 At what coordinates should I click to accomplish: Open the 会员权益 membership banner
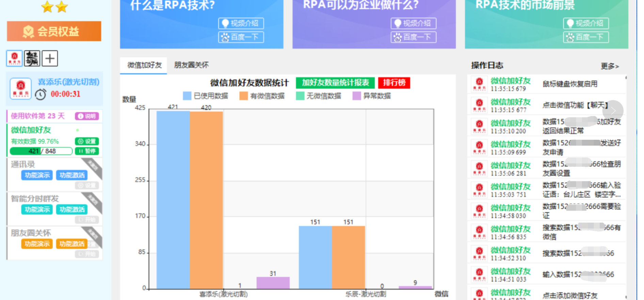pyautogui.click(x=54, y=31)
